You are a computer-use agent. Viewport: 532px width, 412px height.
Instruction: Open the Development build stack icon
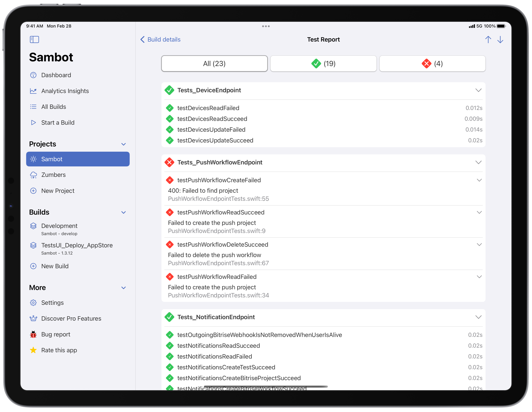[33, 226]
